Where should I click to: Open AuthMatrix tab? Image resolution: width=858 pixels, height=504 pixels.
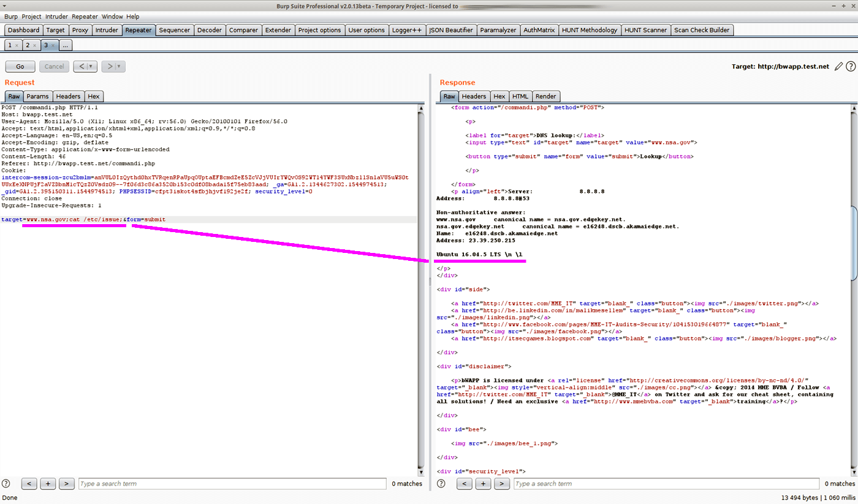(539, 30)
